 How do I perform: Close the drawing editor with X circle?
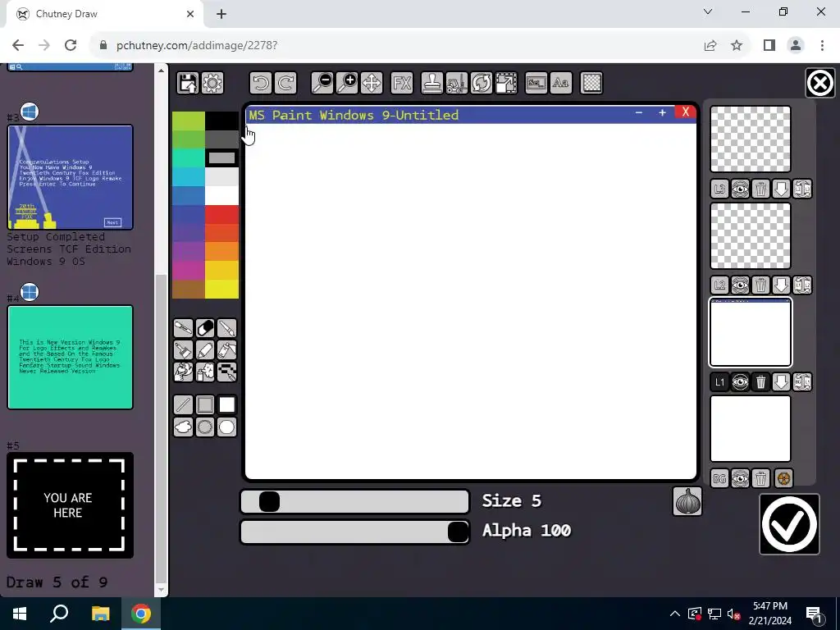tap(820, 83)
